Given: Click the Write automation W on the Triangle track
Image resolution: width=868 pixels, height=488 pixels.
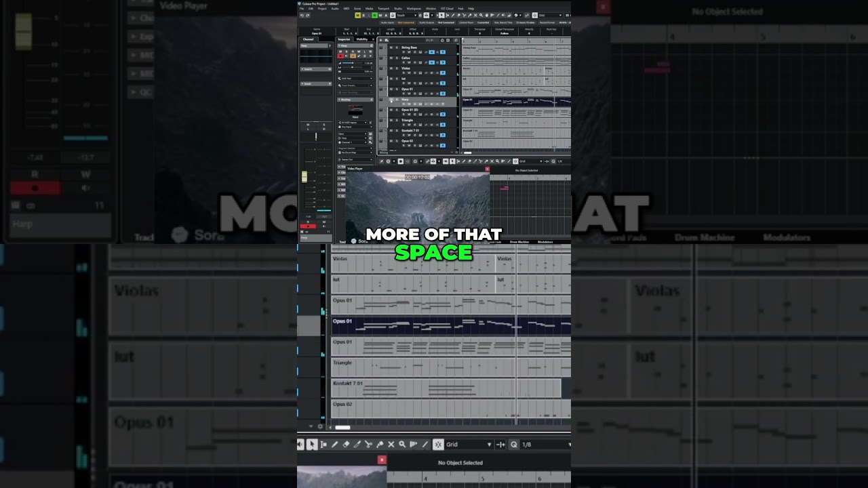Looking at the screenshot, I should pyautogui.click(x=409, y=125).
